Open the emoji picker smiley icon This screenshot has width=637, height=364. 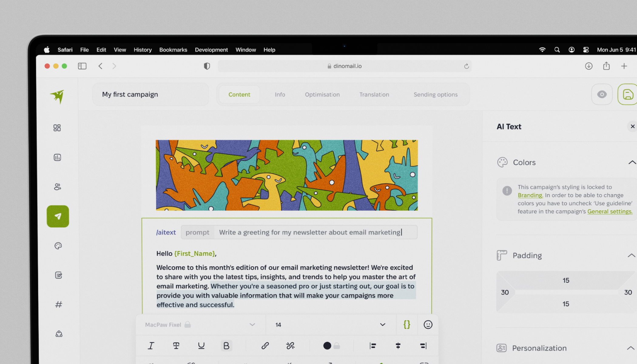pyautogui.click(x=428, y=325)
